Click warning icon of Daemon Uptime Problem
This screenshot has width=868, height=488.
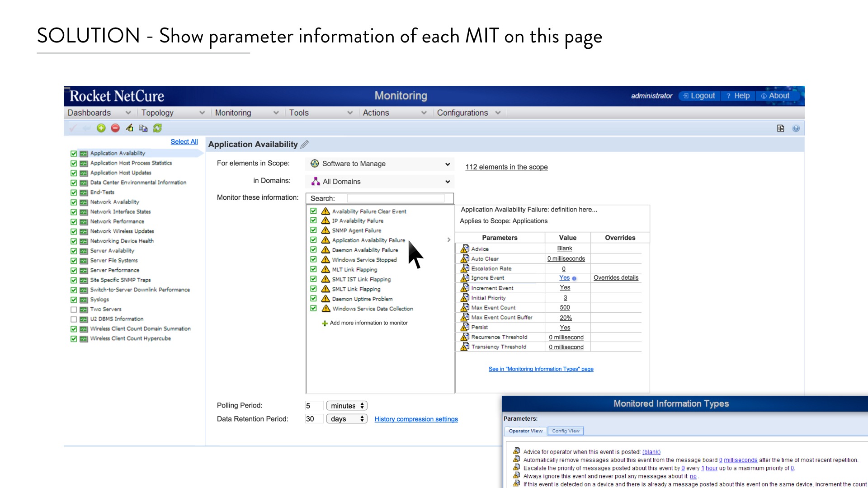tap(325, 299)
